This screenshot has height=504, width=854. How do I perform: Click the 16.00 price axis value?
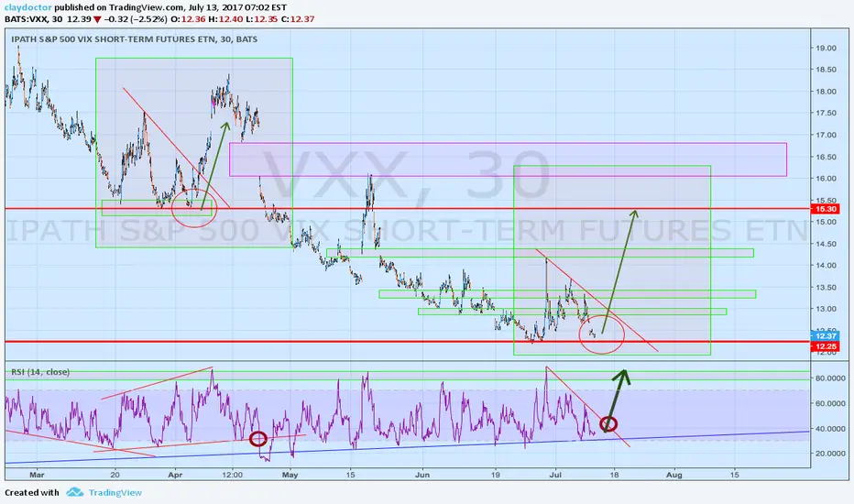(826, 179)
